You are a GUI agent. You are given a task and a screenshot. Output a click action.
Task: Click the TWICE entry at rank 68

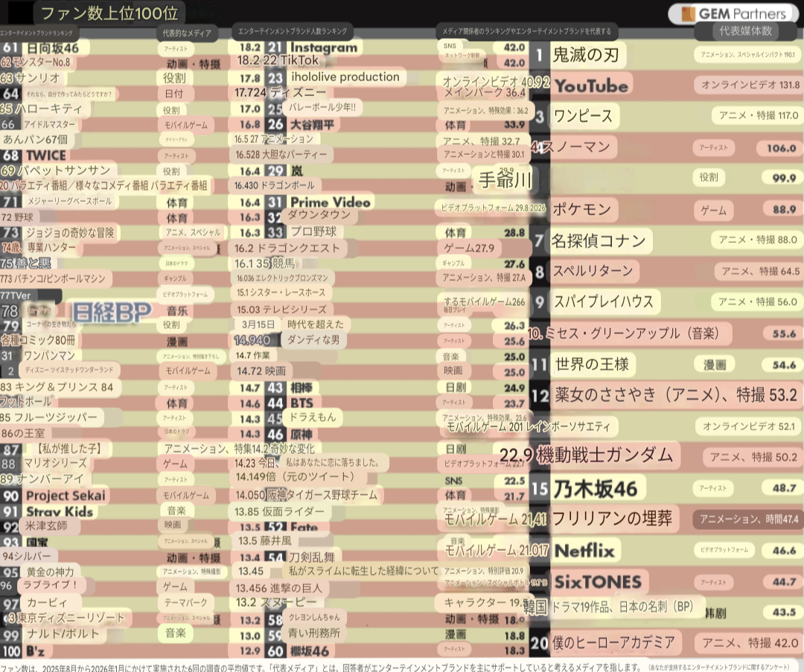tap(45, 156)
